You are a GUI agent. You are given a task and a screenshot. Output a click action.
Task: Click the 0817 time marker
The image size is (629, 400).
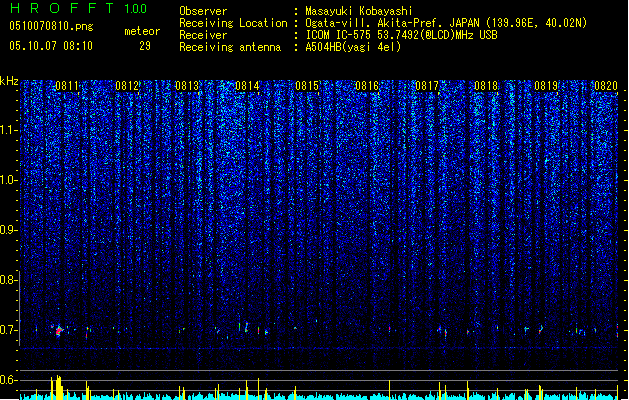(x=427, y=86)
